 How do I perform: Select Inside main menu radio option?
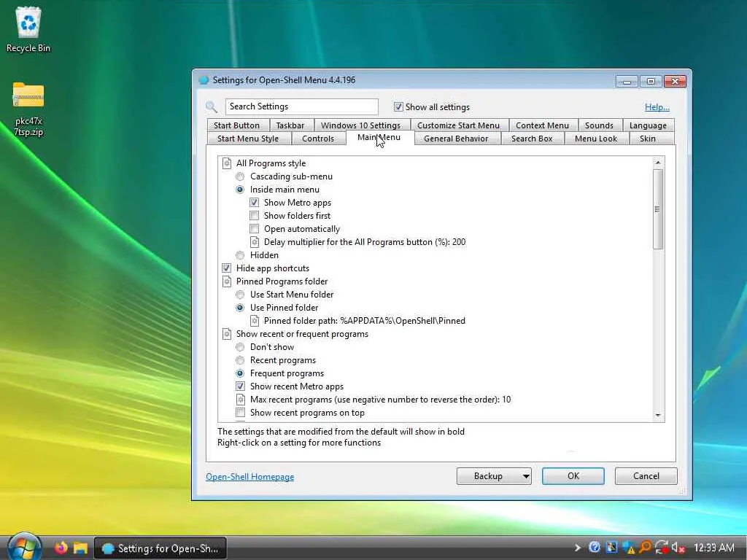coord(240,190)
